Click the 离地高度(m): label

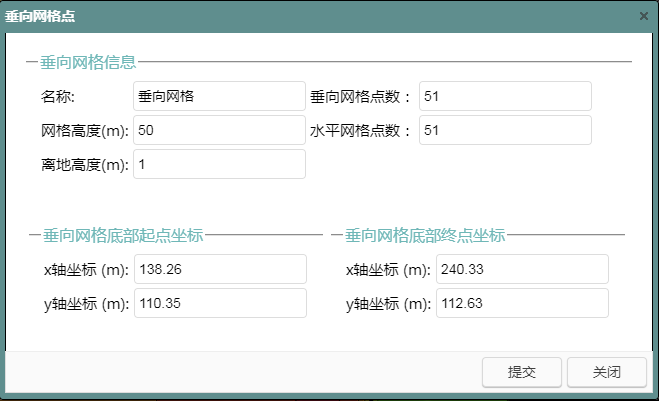pyautogui.click(x=85, y=165)
